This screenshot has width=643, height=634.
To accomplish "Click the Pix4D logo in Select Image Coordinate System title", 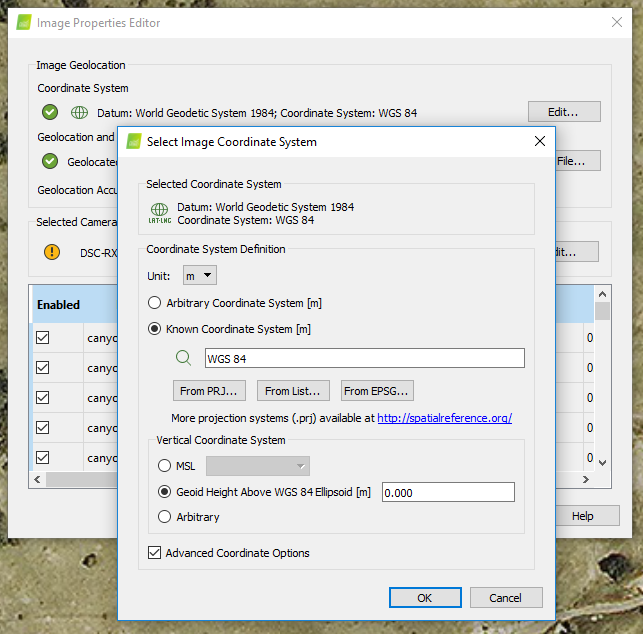I will click(134, 142).
